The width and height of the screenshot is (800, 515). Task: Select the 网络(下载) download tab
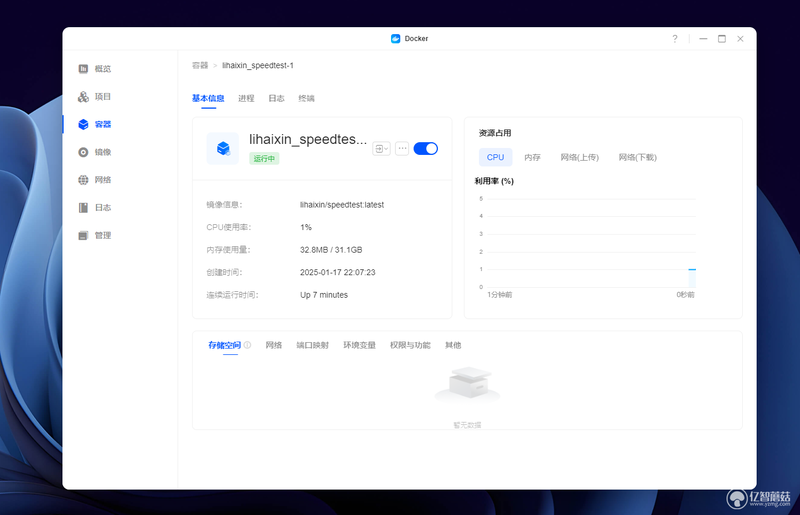638,157
